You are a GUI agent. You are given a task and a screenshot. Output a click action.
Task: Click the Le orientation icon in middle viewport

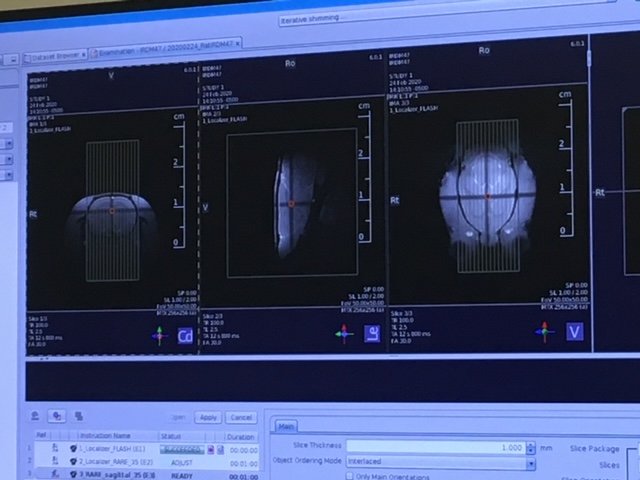(x=372, y=333)
